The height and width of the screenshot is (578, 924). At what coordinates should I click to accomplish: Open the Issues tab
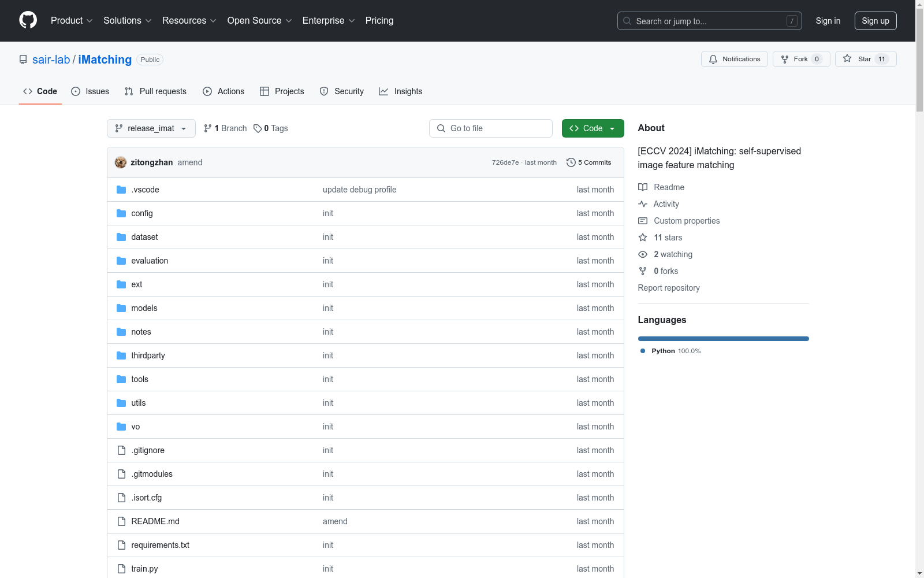click(90, 91)
